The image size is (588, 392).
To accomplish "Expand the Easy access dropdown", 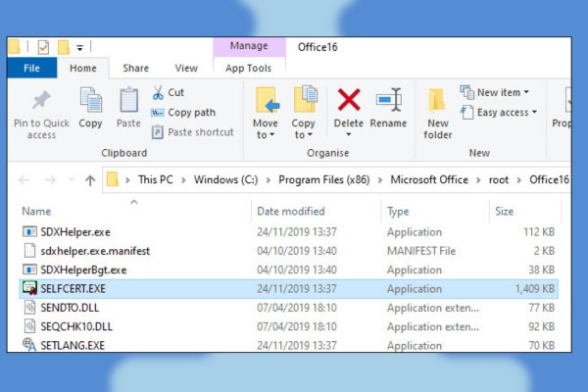I will click(499, 112).
